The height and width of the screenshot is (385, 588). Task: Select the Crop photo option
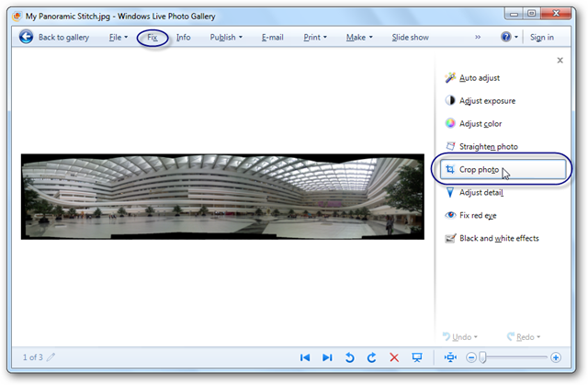point(503,169)
